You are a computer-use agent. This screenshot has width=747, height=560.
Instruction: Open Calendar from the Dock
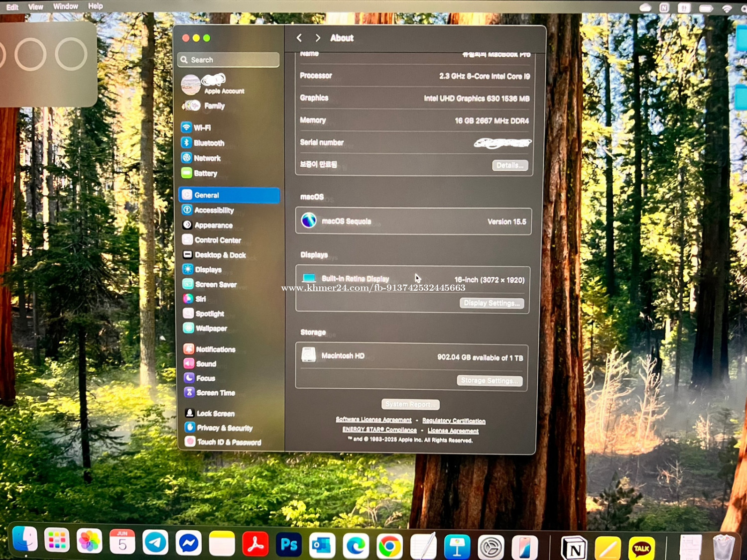[123, 542]
